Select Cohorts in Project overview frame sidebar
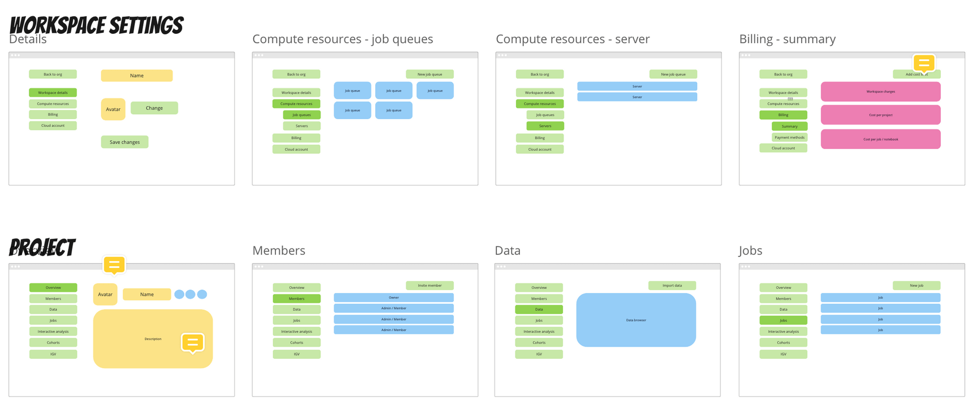The width and height of the screenshot is (980, 419). click(53, 343)
